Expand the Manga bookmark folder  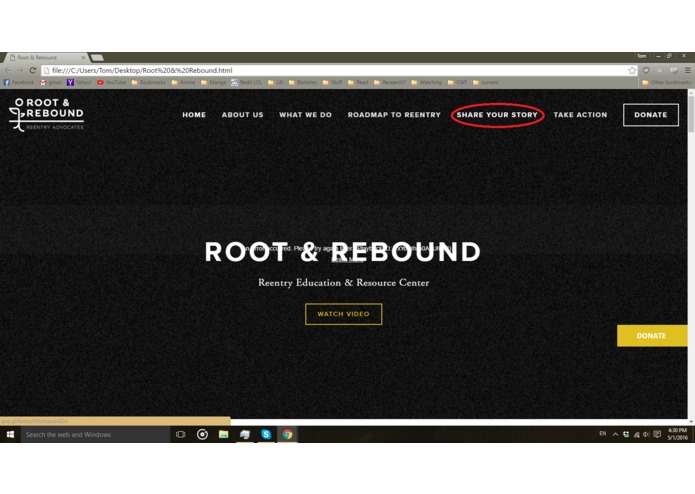tap(213, 82)
